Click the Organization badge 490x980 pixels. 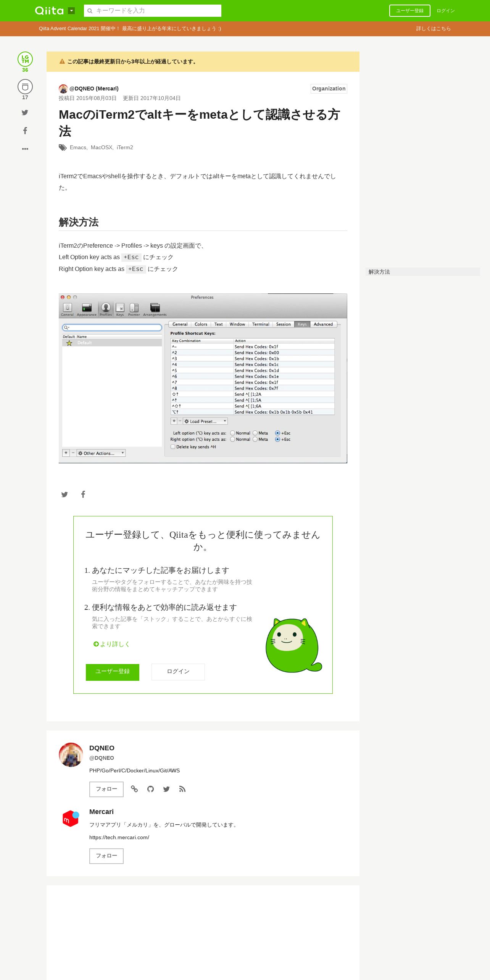tap(329, 89)
